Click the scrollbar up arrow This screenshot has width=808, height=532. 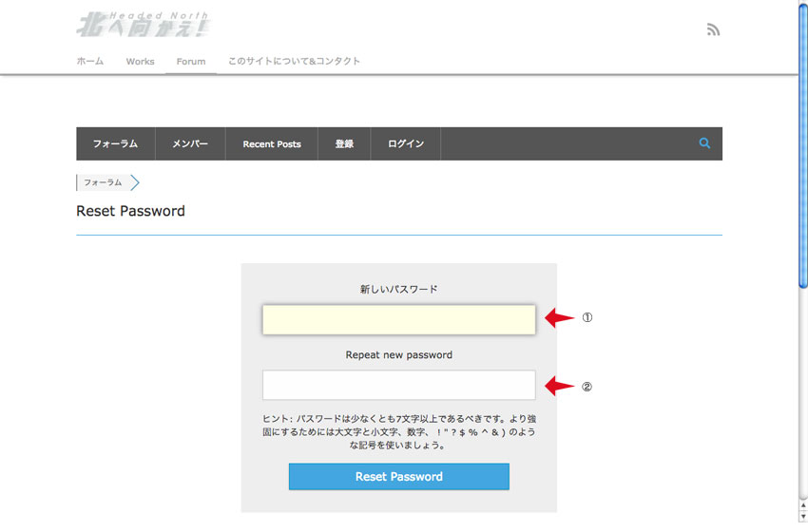pos(802,6)
